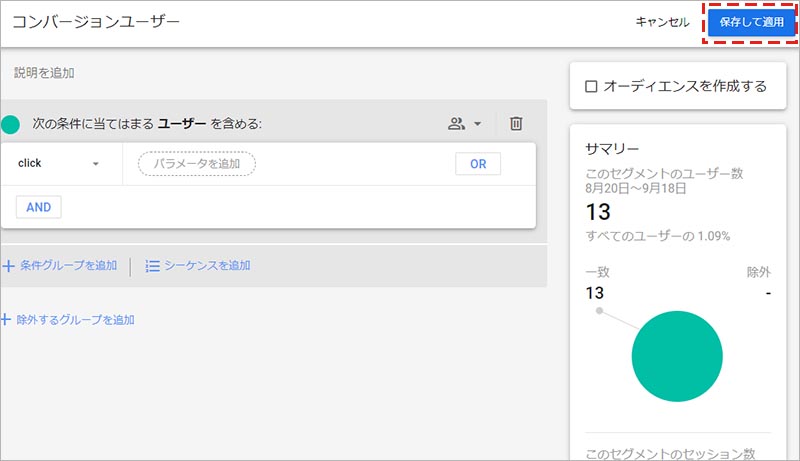Click the plus icon beside 条件グループを追加

[8, 266]
